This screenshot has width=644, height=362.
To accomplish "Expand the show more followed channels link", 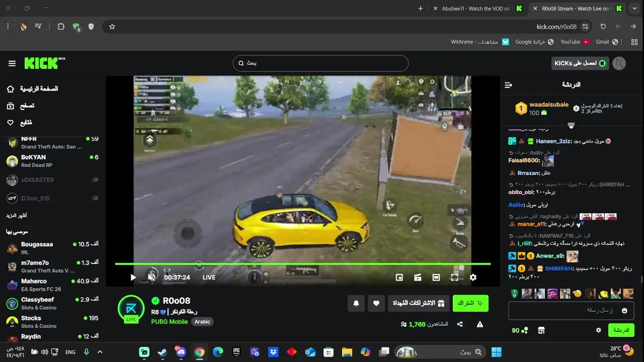I will [x=17, y=215].
